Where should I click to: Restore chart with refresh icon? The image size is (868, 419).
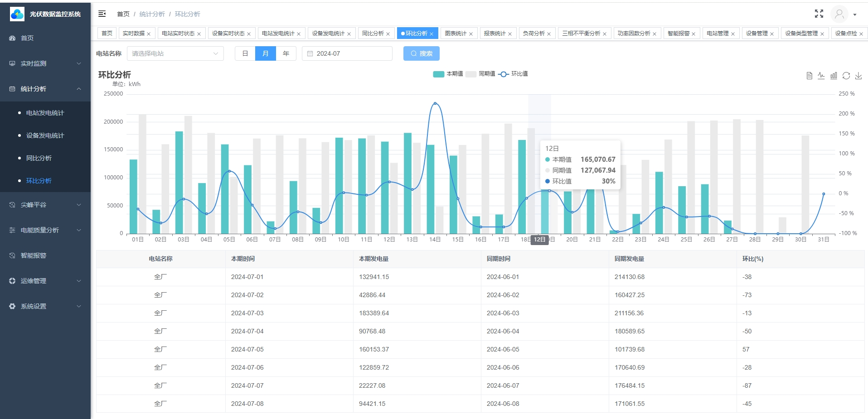846,76
